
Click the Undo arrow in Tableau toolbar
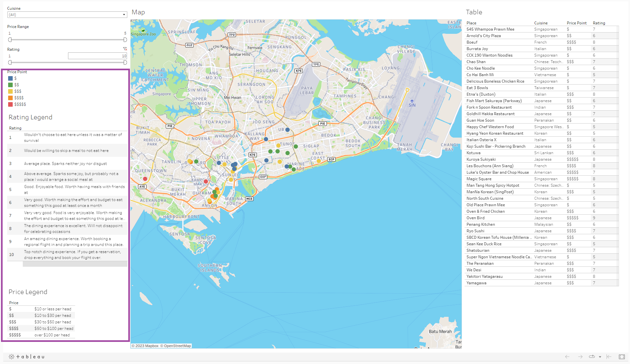[x=567, y=357]
